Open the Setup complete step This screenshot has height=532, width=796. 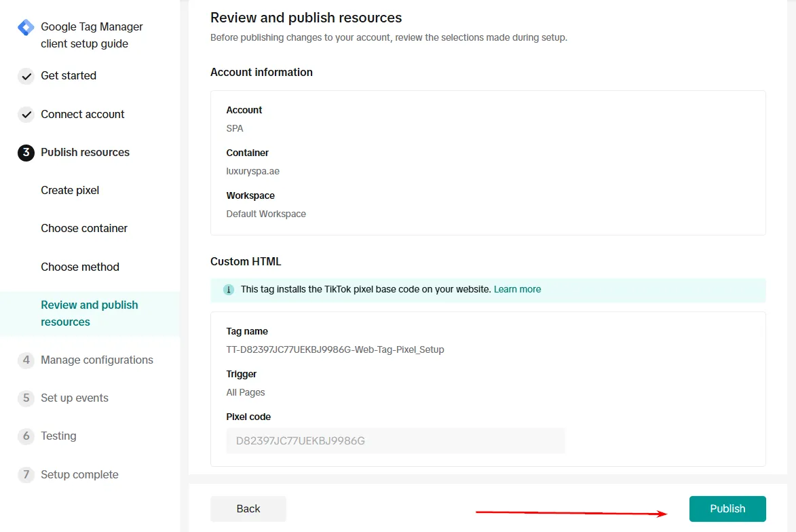pos(79,474)
